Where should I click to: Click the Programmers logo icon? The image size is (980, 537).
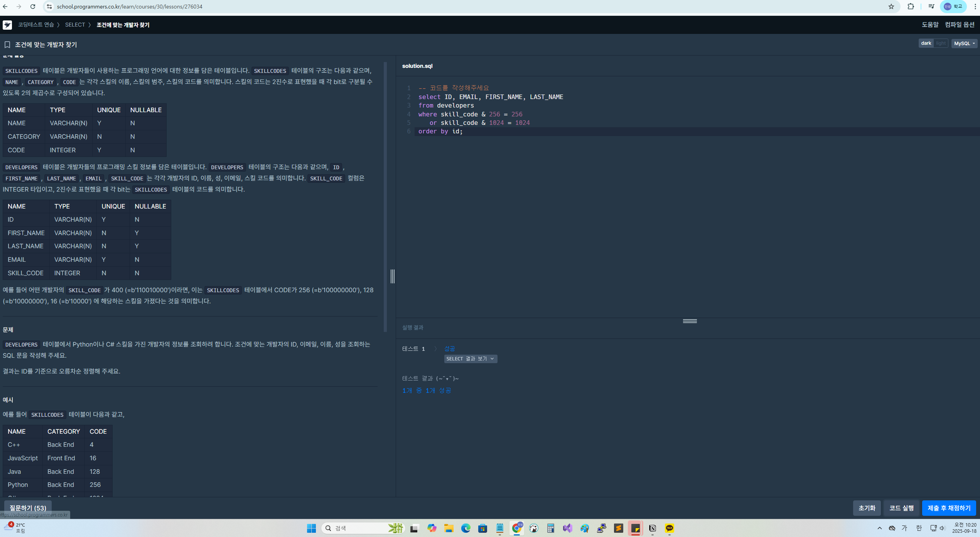tap(7, 25)
